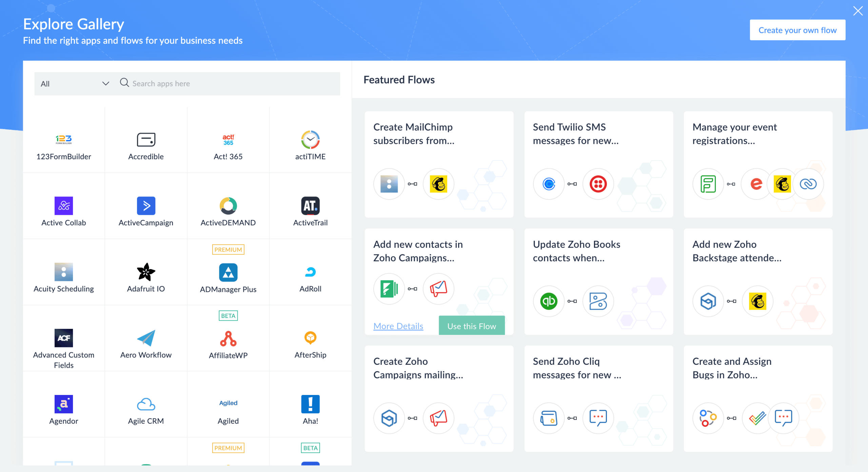Click the More Details link

(x=398, y=326)
